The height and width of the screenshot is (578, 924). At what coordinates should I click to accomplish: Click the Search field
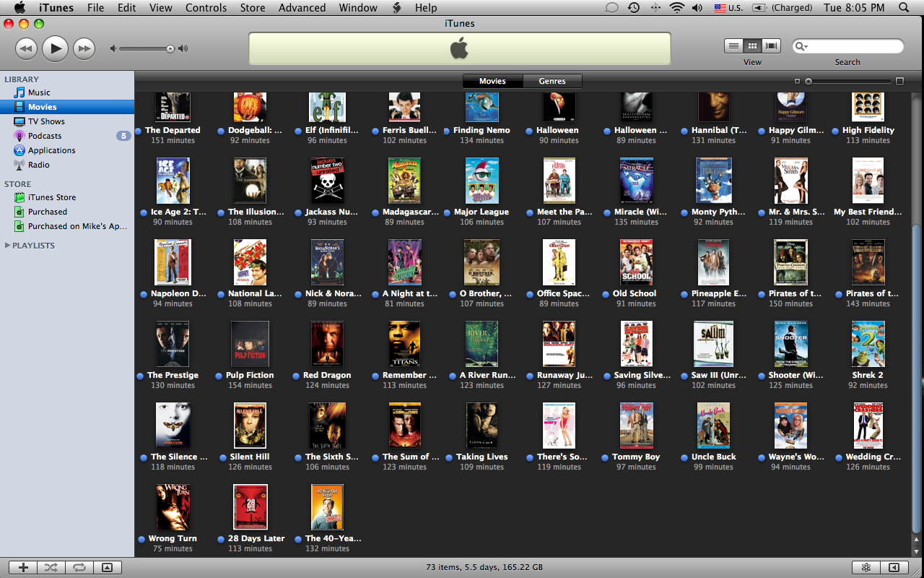click(x=848, y=46)
